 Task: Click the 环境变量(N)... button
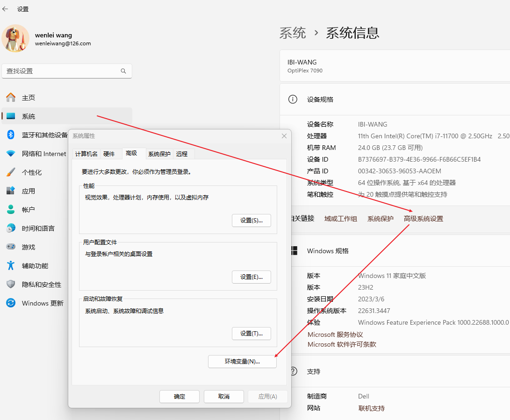242,362
